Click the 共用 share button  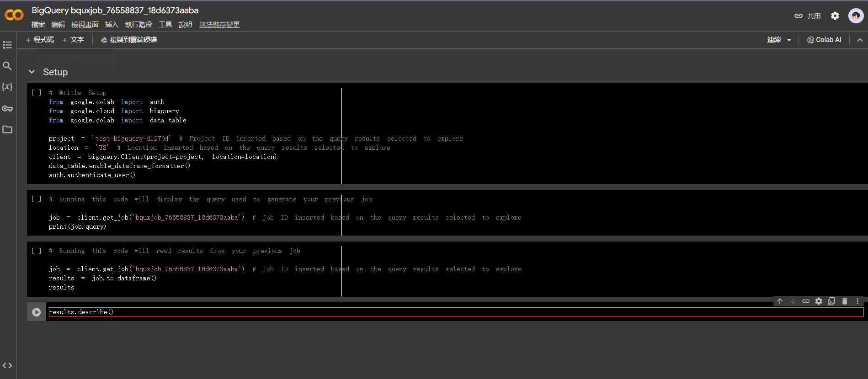[808, 16]
